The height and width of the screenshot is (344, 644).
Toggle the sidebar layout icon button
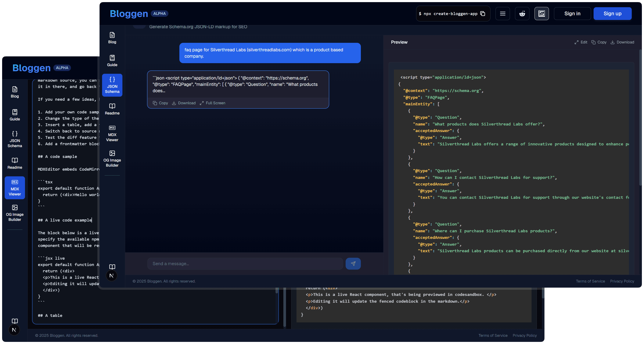pos(542,14)
